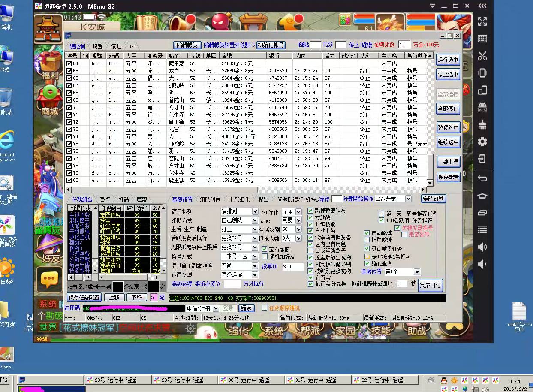Screen dimensions: 533x392
Task: Open the keyboard mapping icon in sidebar
Action: tap(482, 39)
